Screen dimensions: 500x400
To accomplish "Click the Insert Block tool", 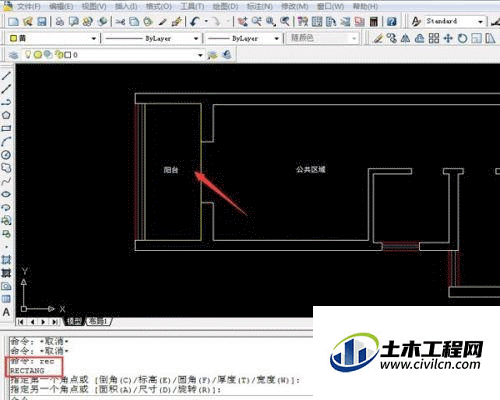I will tap(6, 221).
